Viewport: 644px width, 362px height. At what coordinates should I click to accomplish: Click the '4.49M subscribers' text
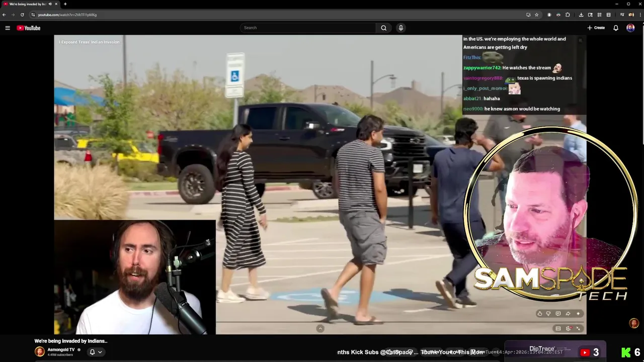pyautogui.click(x=60, y=355)
